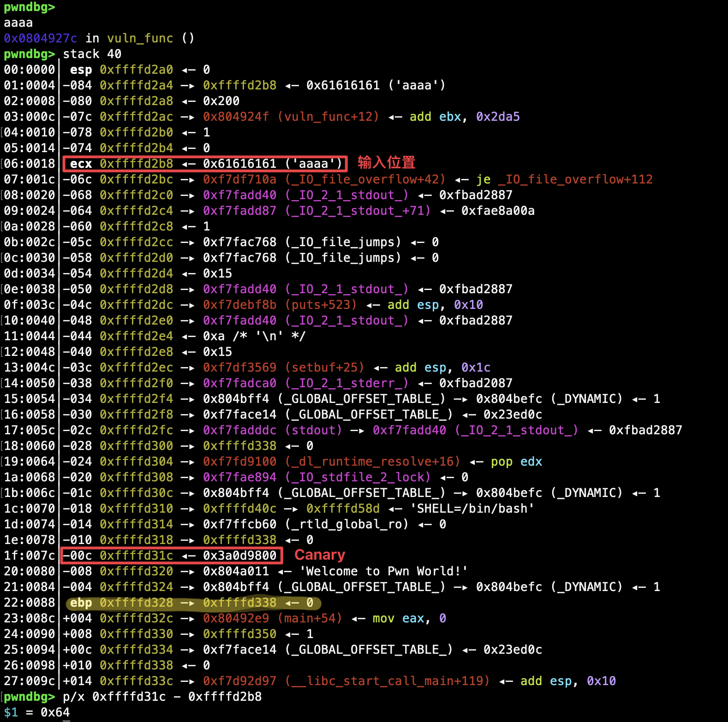This screenshot has width=728, height=722.
Task: Select 0xf7fadddc (stdout) pointer
Action: (273, 430)
